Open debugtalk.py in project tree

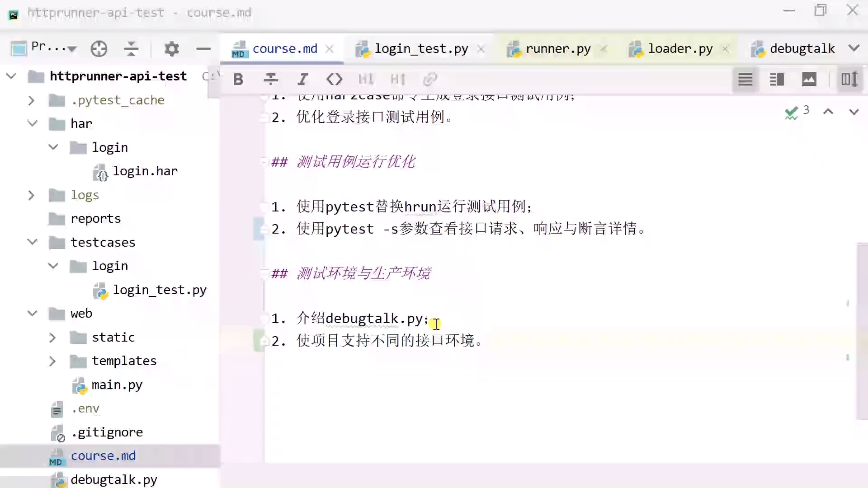(113, 479)
